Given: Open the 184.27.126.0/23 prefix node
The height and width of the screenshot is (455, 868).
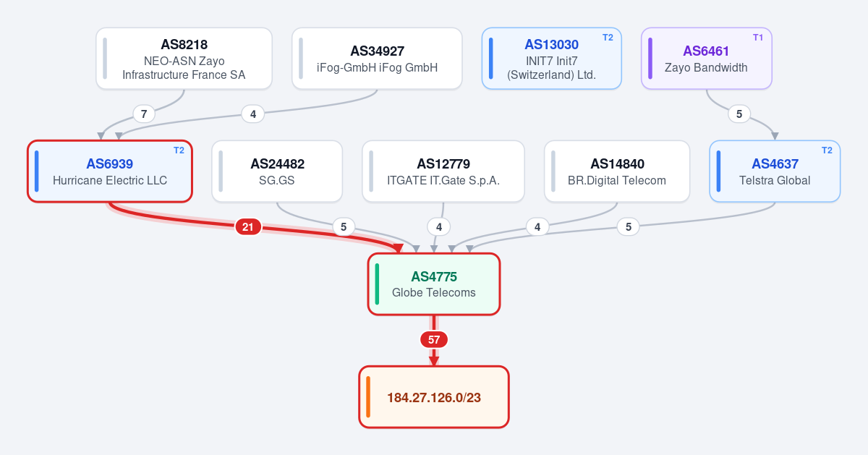Looking at the screenshot, I should pyautogui.click(x=434, y=397).
